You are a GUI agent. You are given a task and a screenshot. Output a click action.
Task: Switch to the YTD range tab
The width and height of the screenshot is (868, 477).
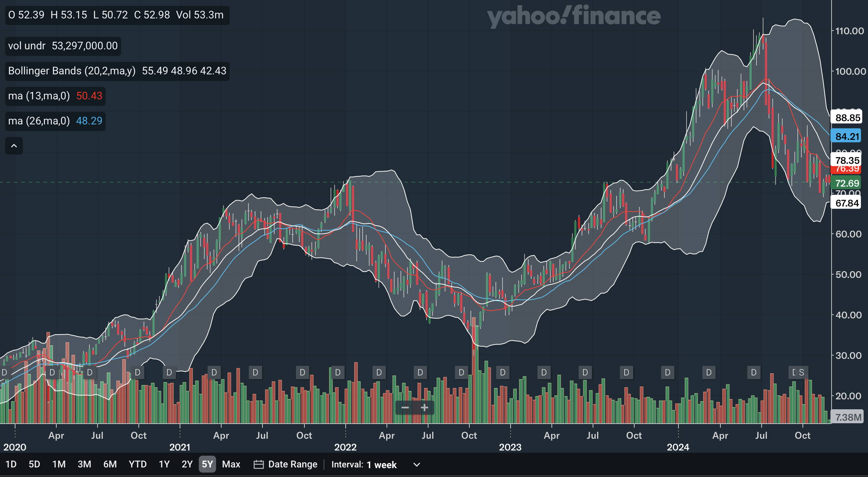[137, 464]
